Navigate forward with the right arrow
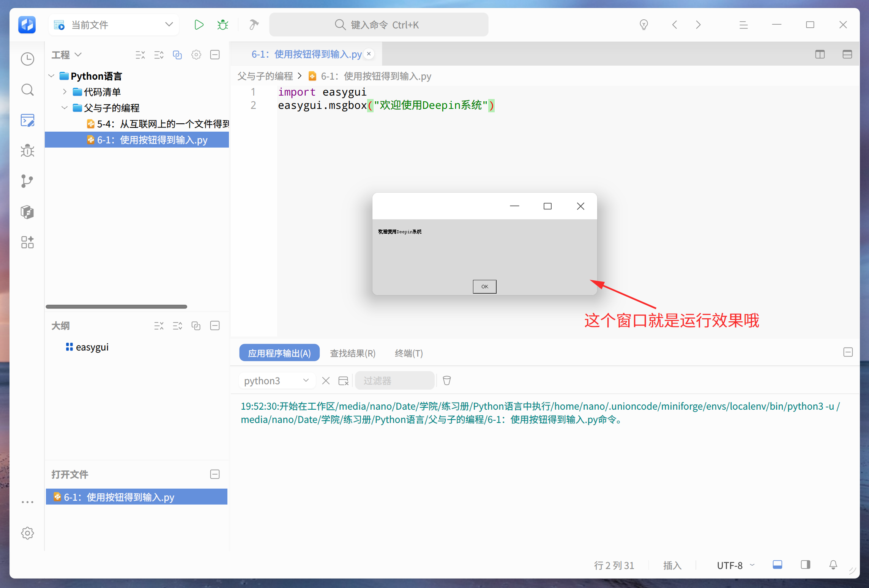This screenshot has height=588, width=869. click(698, 25)
